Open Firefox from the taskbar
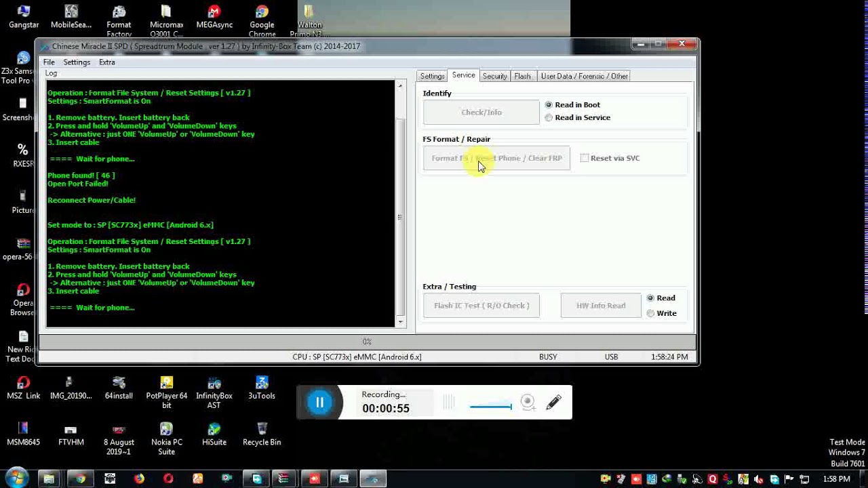 [139, 479]
